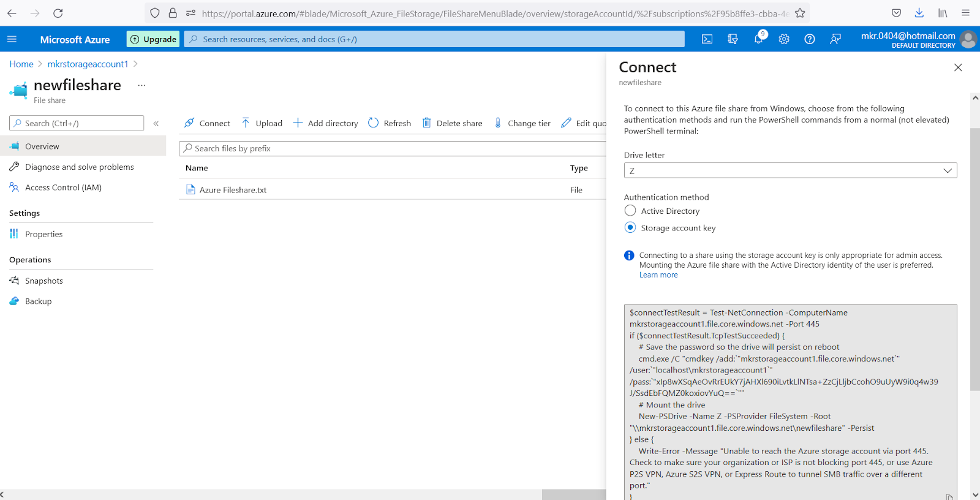The image size is (980, 500).
Task: Click the Upgrade button
Action: click(153, 39)
